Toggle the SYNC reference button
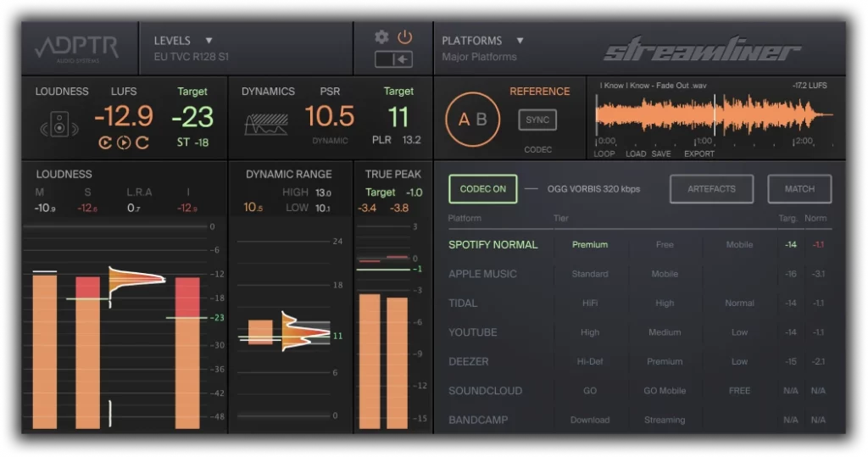 537,120
